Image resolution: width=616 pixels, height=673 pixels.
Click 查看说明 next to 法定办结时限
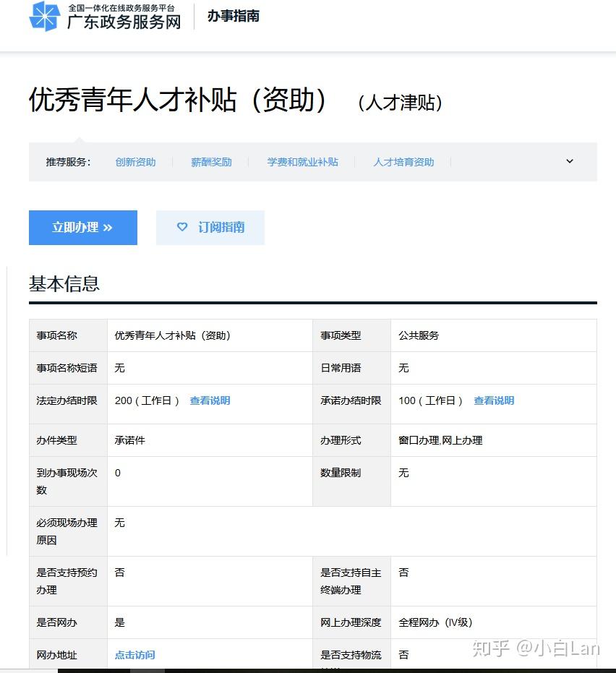coord(210,400)
